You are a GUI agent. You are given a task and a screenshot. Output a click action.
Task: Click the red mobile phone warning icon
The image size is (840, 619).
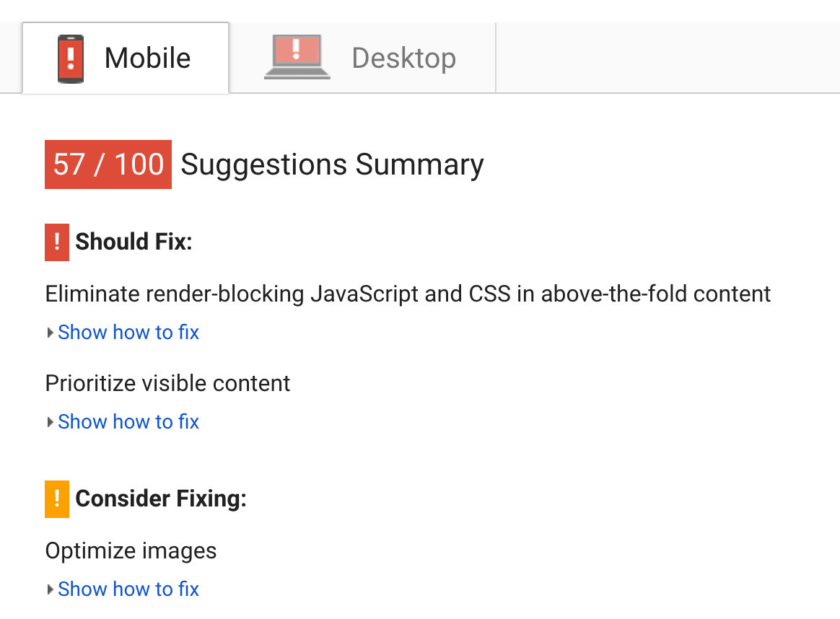pyautogui.click(x=71, y=59)
